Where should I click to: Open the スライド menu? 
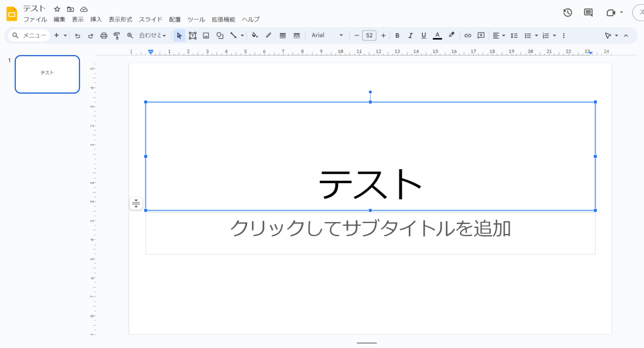click(150, 19)
